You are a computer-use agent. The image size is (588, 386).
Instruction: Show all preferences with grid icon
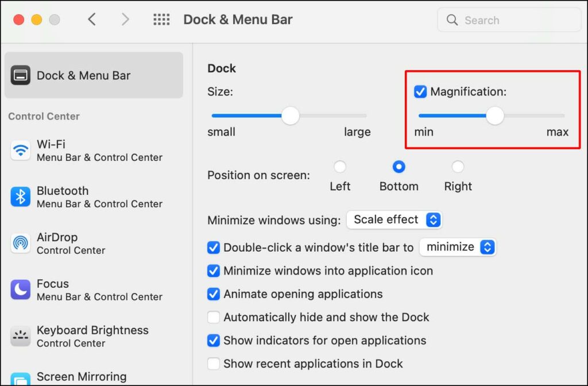click(161, 20)
